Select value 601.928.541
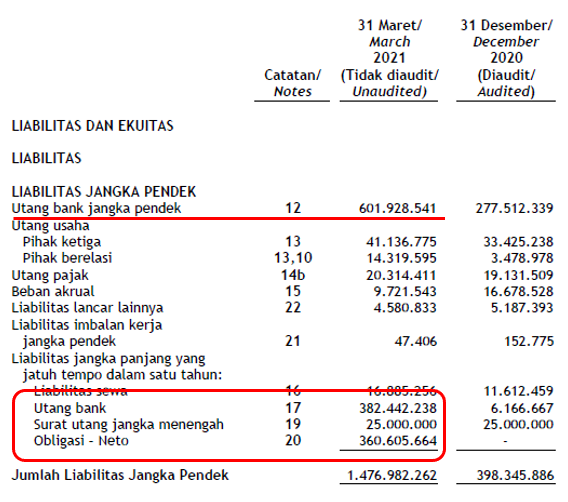The image size is (568, 502). pos(397,208)
